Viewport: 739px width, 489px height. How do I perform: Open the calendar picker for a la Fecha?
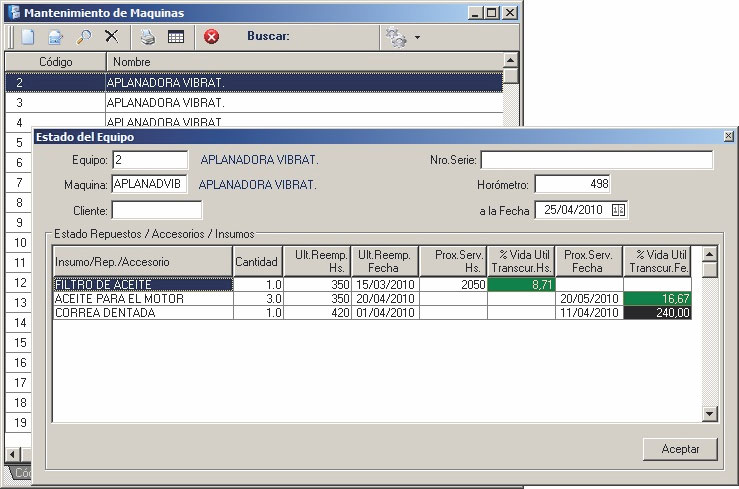pyautogui.click(x=618, y=210)
